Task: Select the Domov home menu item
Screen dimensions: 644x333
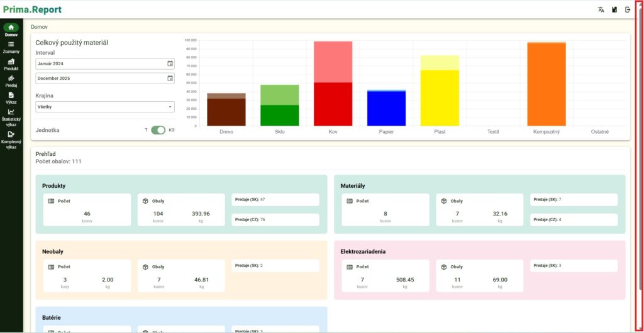Action: 11,30
